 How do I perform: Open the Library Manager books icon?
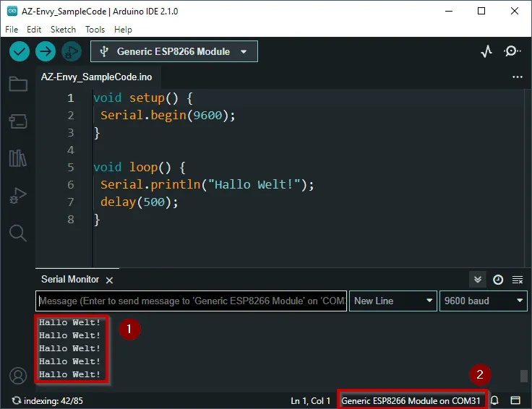(x=18, y=158)
